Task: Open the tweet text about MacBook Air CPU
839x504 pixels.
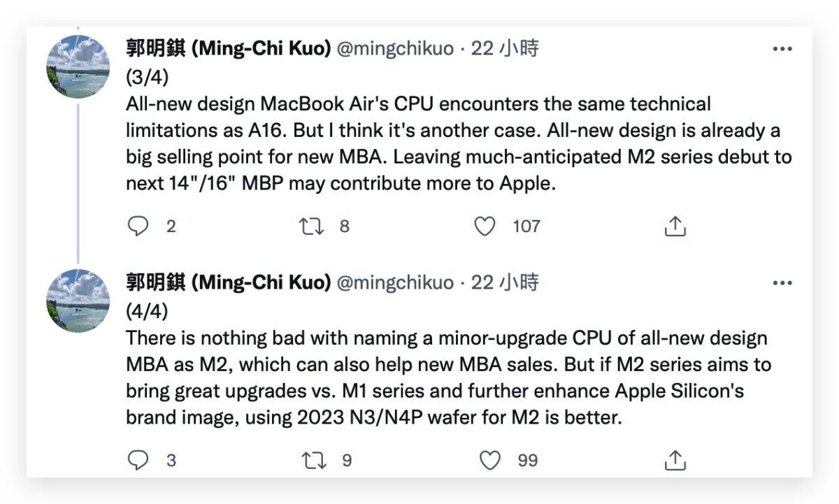Action: pyautogui.click(x=447, y=143)
